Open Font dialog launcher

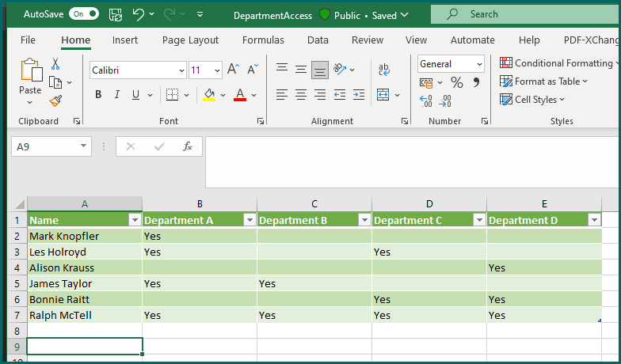pyautogui.click(x=260, y=122)
